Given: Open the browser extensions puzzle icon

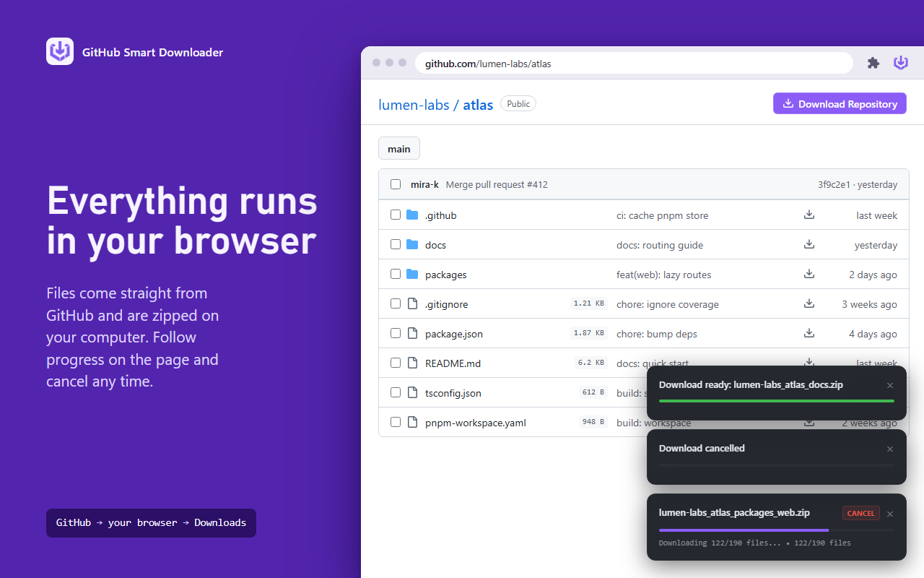Looking at the screenshot, I should (x=873, y=63).
